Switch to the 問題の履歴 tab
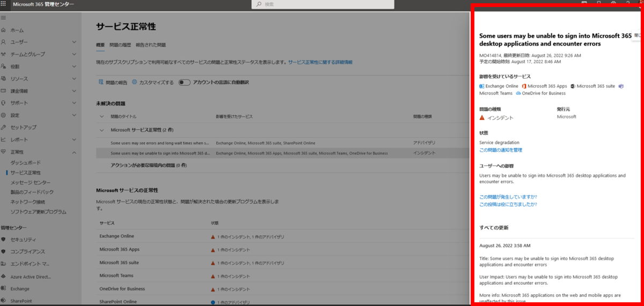The image size is (644, 306). tap(120, 45)
